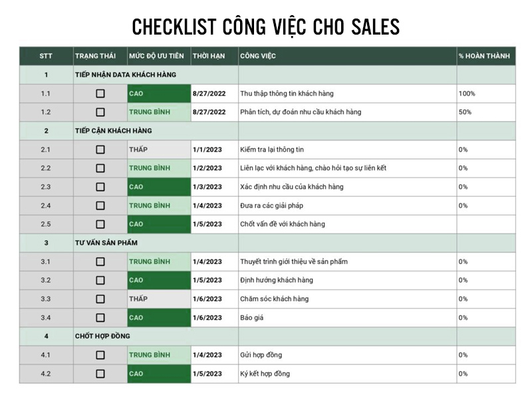532x393 pixels.
Task: Select the THỜI HẠN header cell
Action: point(214,56)
